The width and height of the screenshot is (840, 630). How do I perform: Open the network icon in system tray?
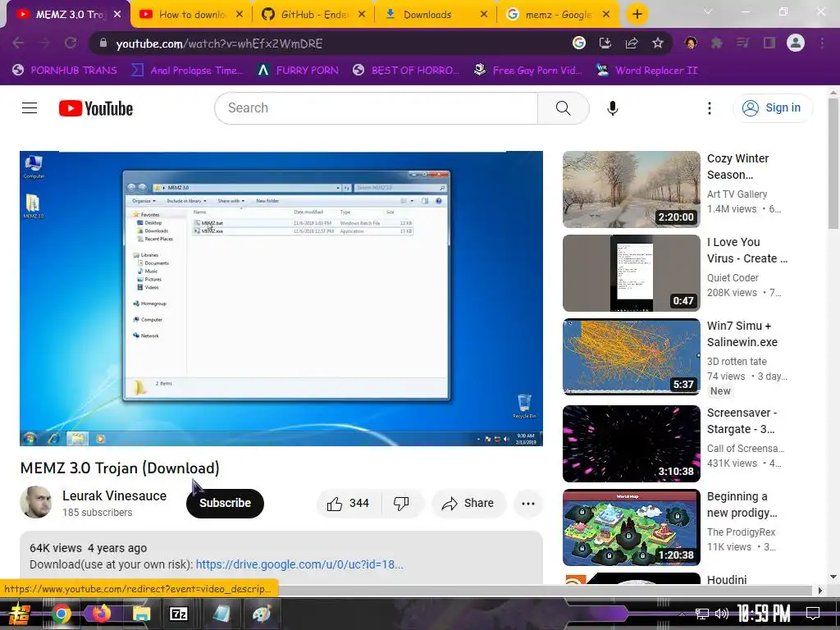tap(702, 614)
